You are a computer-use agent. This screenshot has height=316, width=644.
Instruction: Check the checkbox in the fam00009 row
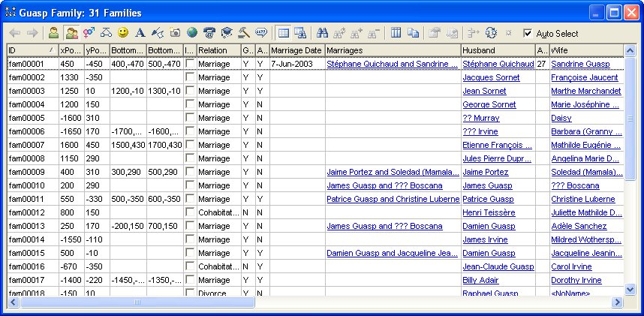(x=190, y=172)
